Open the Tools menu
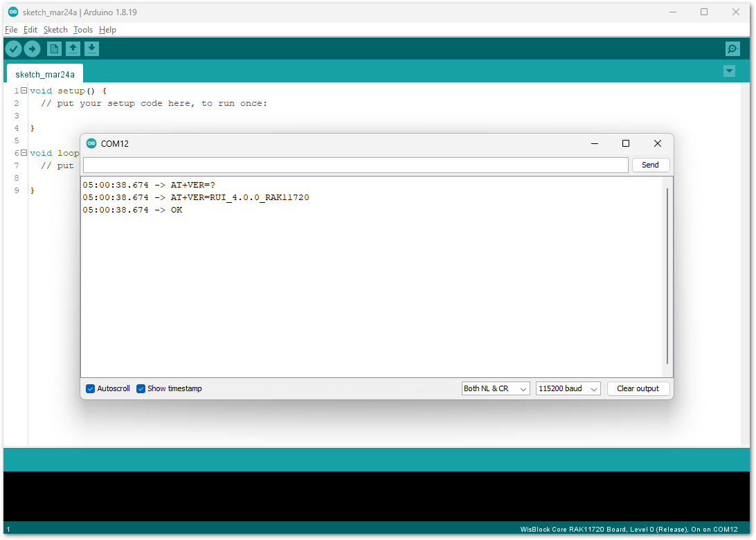The height and width of the screenshot is (540, 756). click(x=83, y=30)
